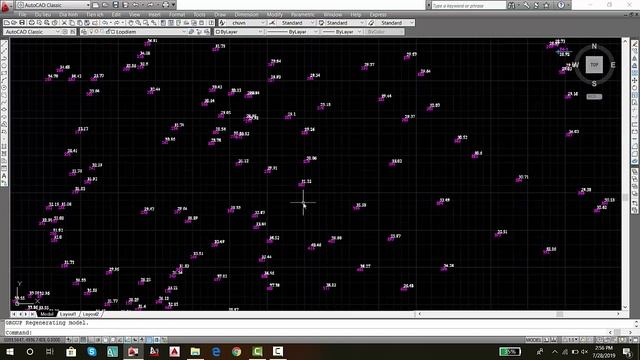Open the Layer Properties Manager icon

pyautogui.click(x=84, y=31)
